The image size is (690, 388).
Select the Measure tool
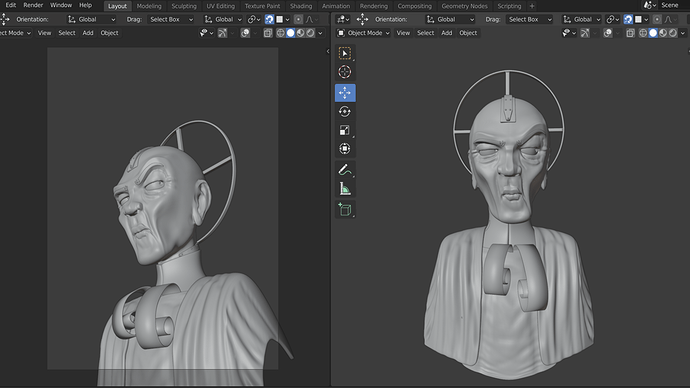click(345, 189)
